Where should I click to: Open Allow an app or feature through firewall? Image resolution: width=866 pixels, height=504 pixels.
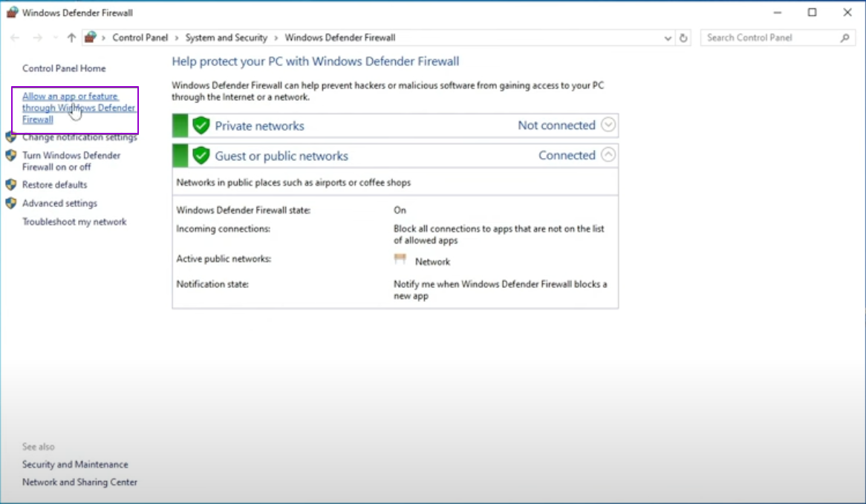tap(76, 108)
